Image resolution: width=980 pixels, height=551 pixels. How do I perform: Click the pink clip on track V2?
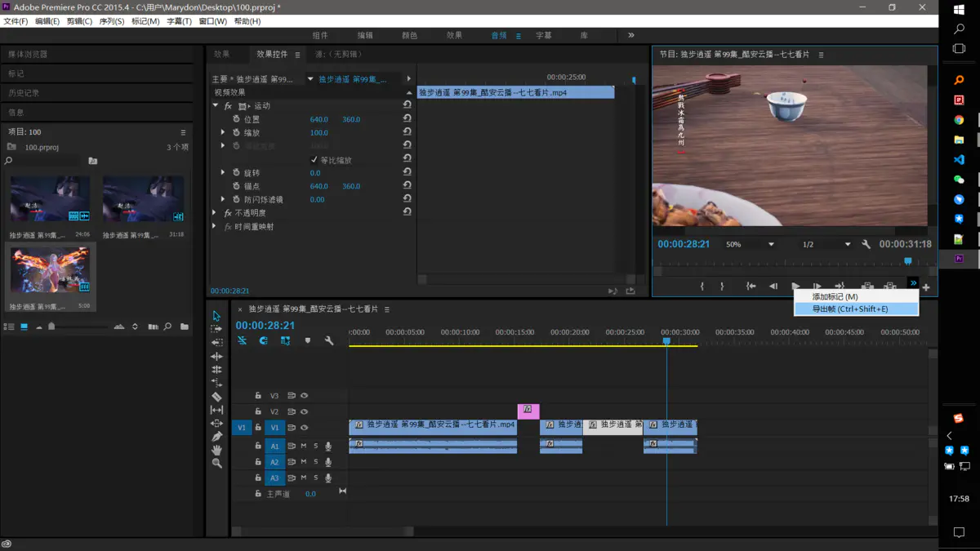tap(528, 411)
